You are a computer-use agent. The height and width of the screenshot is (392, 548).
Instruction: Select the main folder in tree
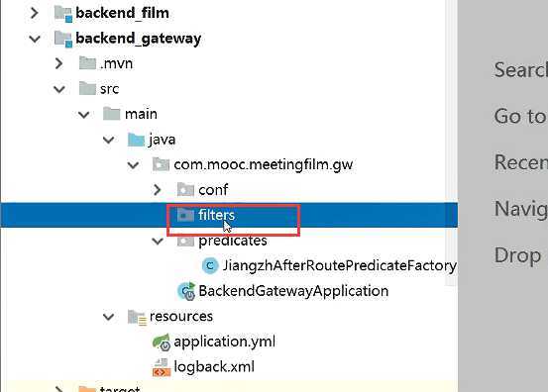141,114
